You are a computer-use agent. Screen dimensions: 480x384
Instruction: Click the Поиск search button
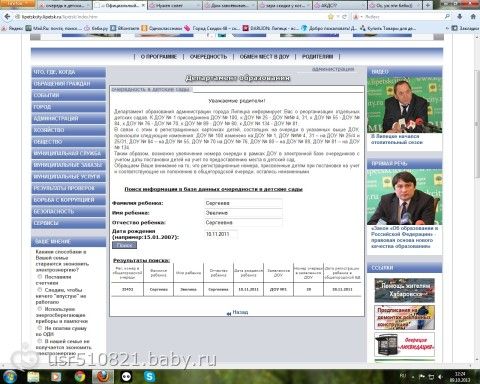[x=125, y=245]
